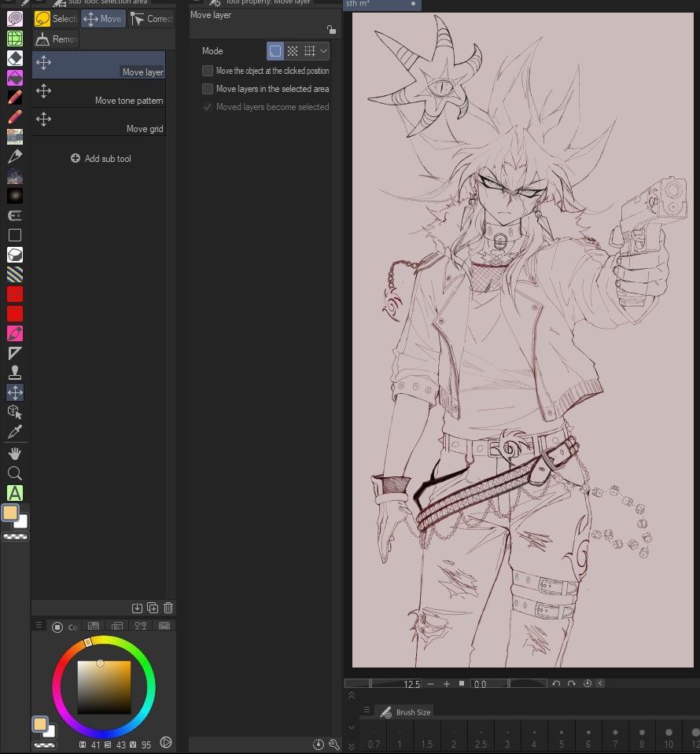Pick the square outline Figure tool
The image size is (700, 754).
[15, 235]
